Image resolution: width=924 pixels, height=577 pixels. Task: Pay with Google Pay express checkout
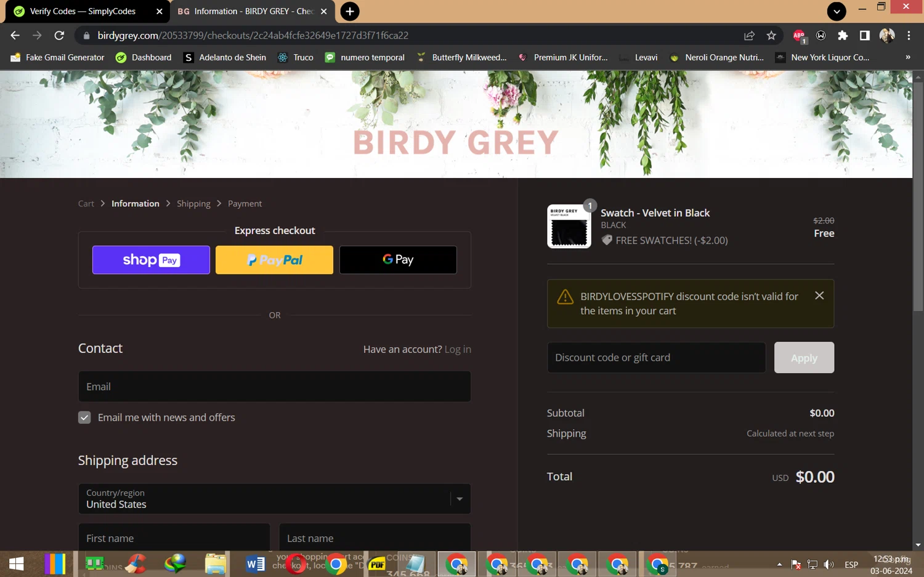point(398,260)
